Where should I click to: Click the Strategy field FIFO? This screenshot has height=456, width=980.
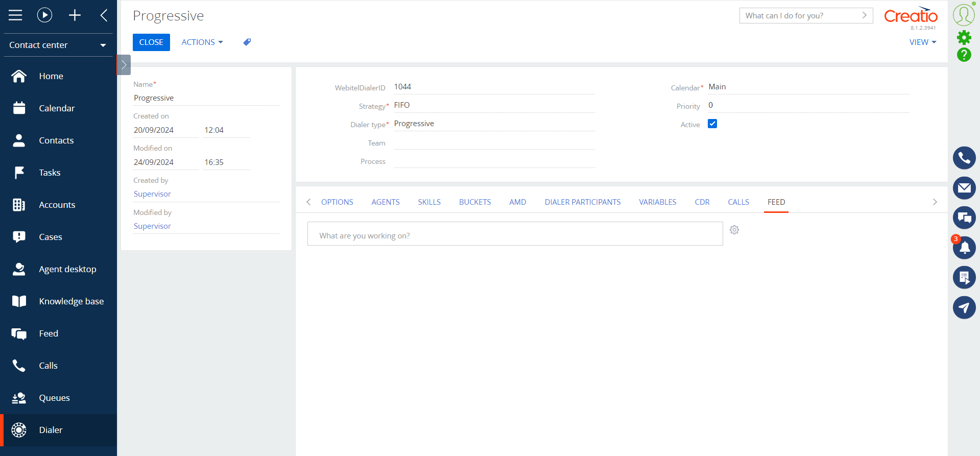[494, 105]
